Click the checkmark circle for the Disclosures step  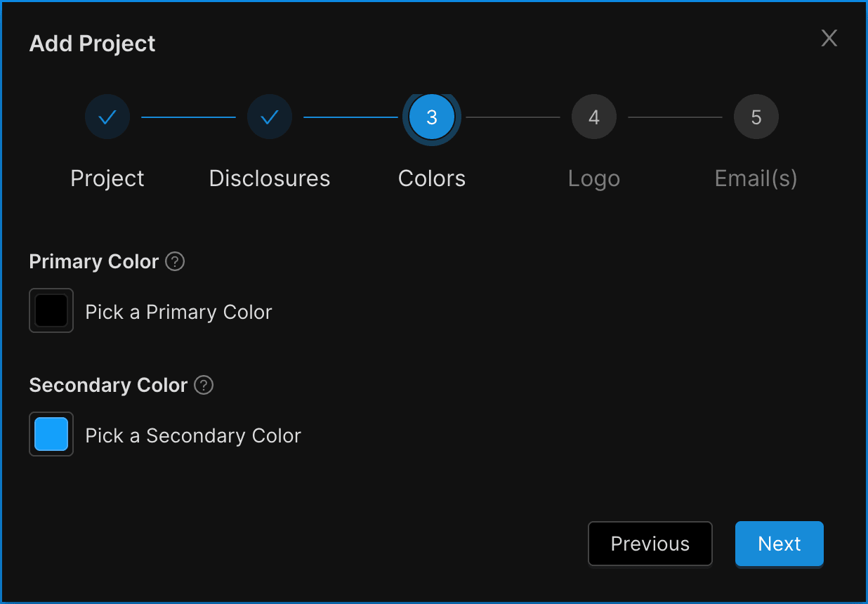(270, 117)
